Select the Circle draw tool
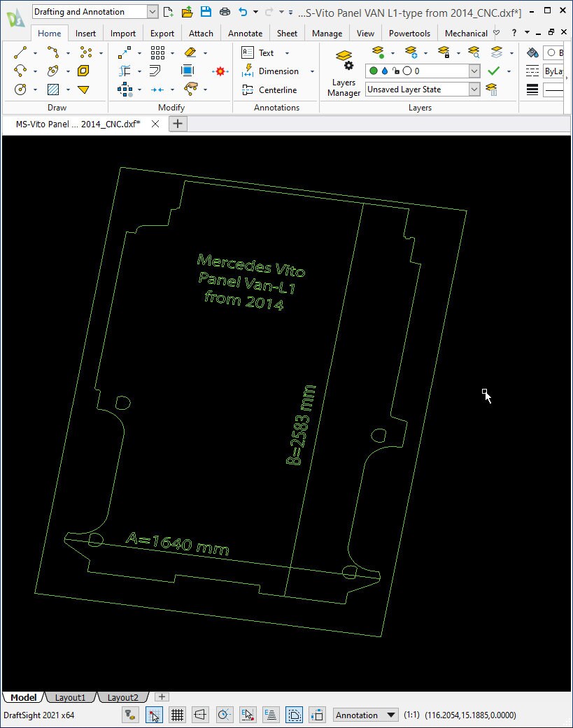This screenshot has width=573, height=728. pos(20,89)
